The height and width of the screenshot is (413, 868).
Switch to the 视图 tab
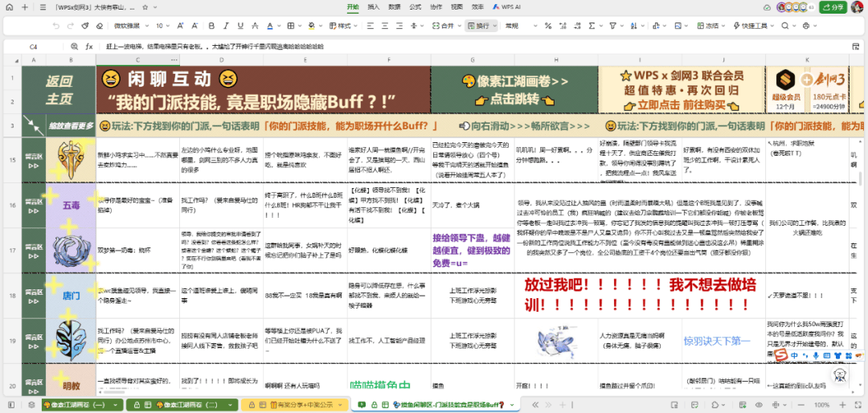(x=457, y=7)
